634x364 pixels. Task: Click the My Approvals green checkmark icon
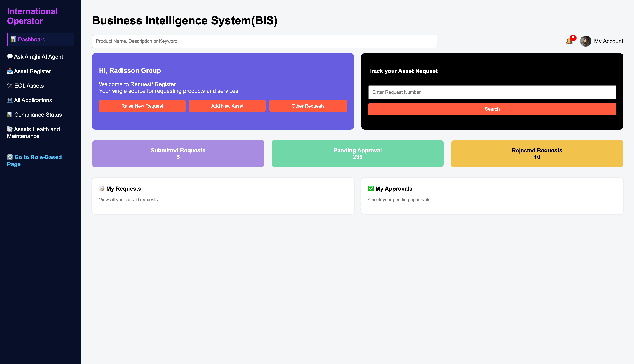point(371,189)
